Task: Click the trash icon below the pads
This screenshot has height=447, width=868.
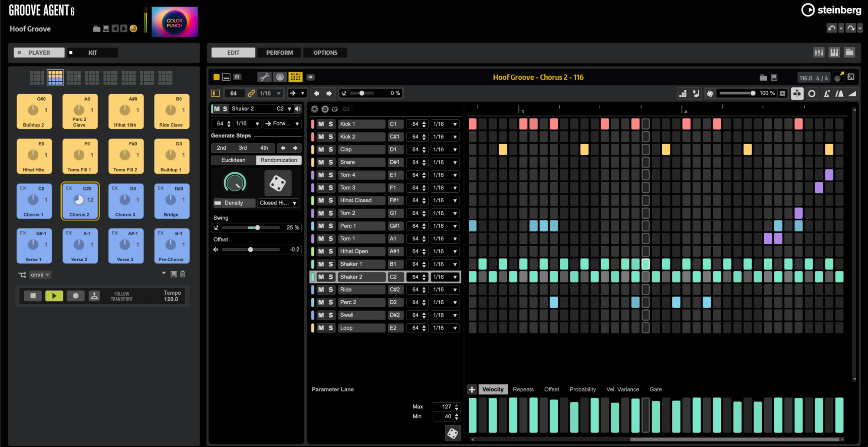Action: click(x=183, y=274)
